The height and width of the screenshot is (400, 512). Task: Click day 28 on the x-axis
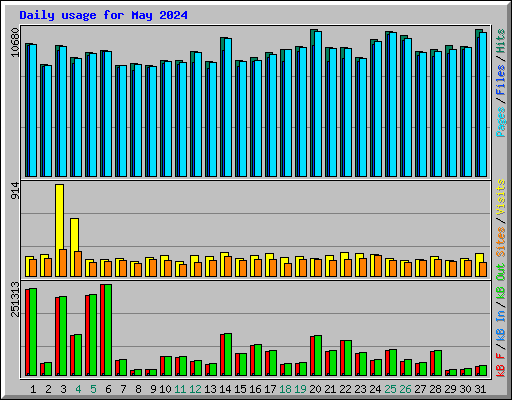coord(435,389)
